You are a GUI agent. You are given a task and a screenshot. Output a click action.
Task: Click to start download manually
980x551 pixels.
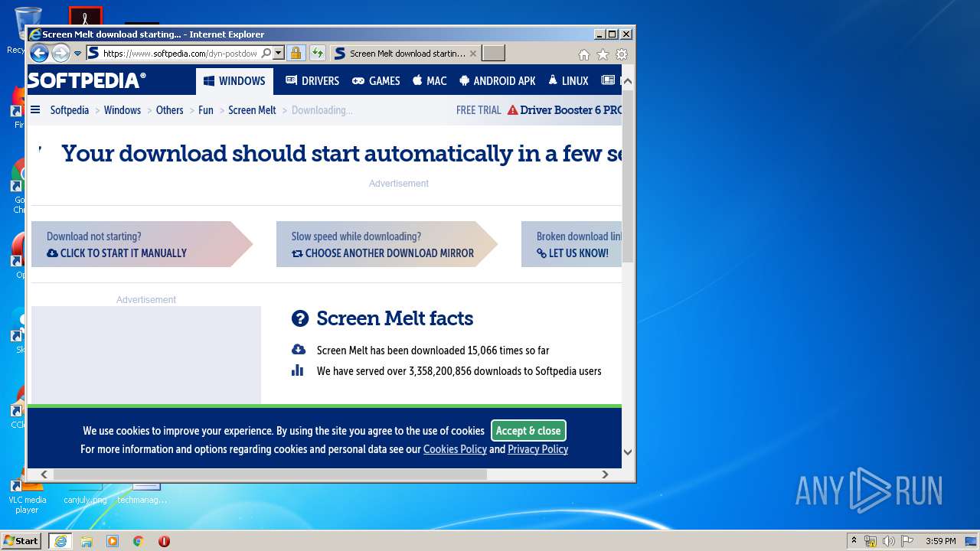[117, 253]
